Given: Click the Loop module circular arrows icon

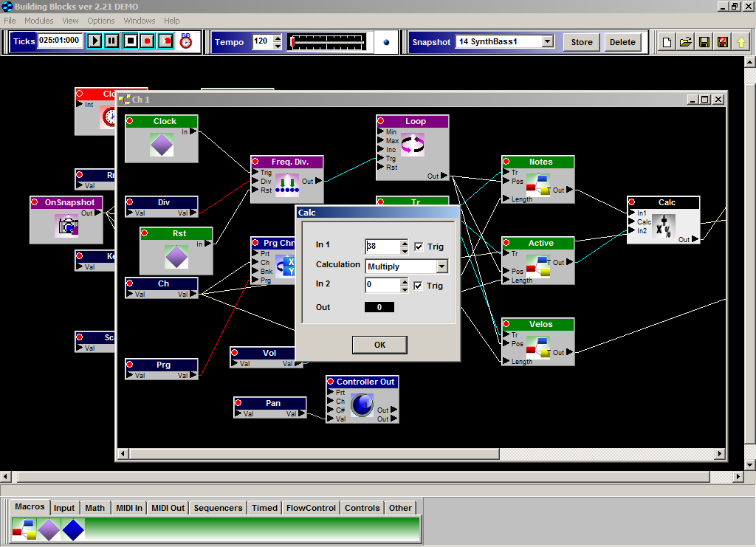Looking at the screenshot, I should (x=413, y=144).
